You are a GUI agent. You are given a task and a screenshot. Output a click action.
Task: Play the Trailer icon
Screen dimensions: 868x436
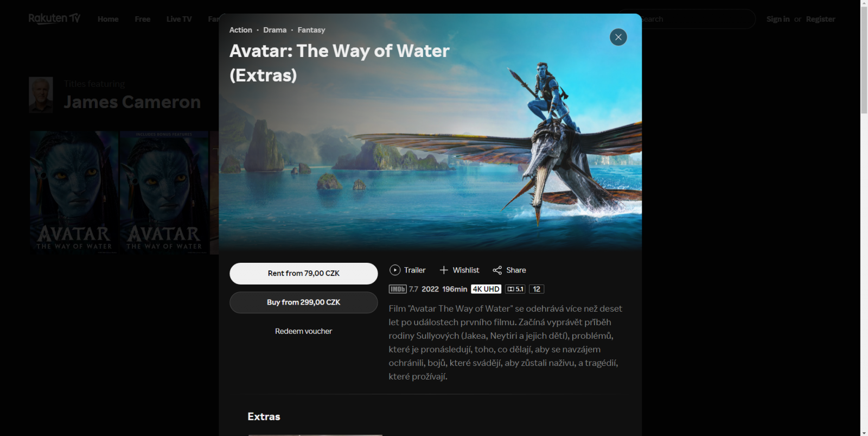point(395,270)
